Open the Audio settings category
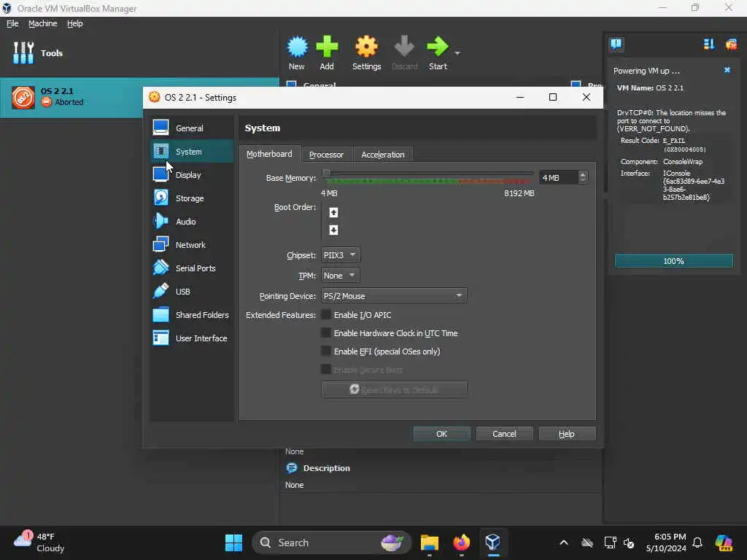This screenshot has height=560, width=747. 192,222
